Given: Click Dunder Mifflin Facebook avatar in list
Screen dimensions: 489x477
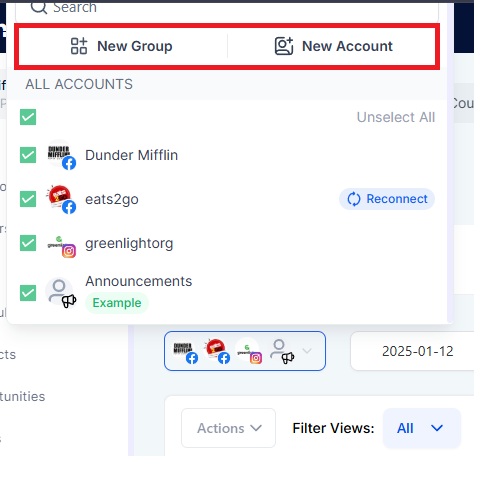Looking at the screenshot, I should point(61,155).
